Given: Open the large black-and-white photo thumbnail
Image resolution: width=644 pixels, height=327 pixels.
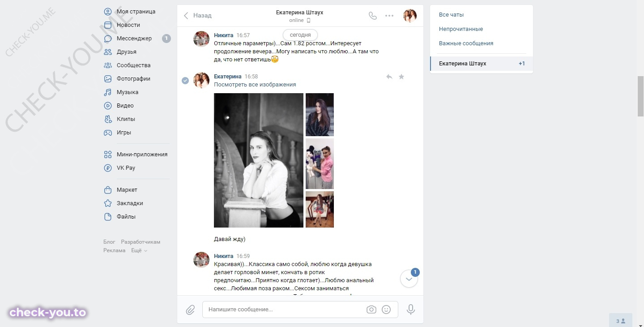Looking at the screenshot, I should (x=259, y=160).
